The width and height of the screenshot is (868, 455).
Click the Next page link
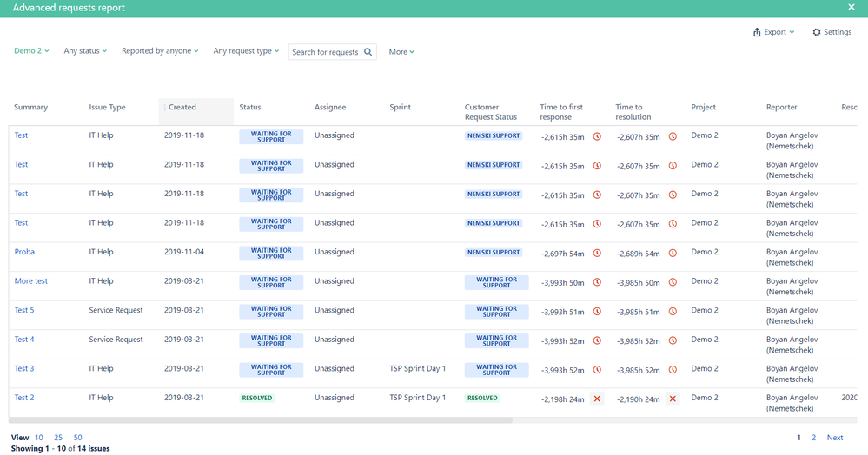coord(835,438)
